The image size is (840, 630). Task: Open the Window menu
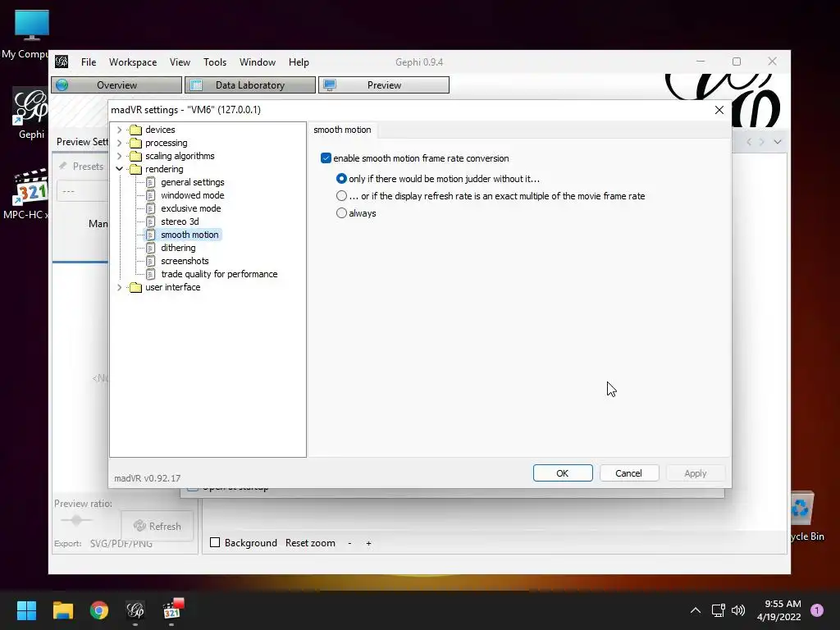(x=257, y=62)
